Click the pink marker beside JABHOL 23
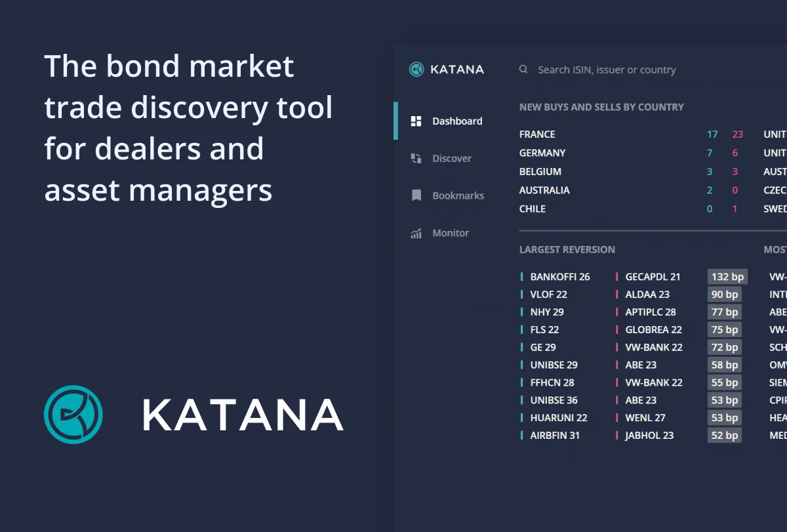Screen dimensions: 787x532 pyautogui.click(x=618, y=435)
